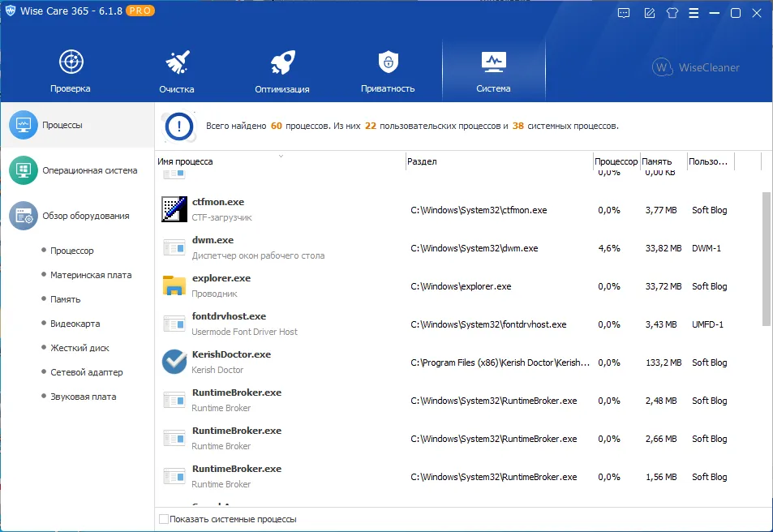Viewport: 773px width, 532px height.
Task: Open the Жесткий диск hardware link
Action: (79, 348)
